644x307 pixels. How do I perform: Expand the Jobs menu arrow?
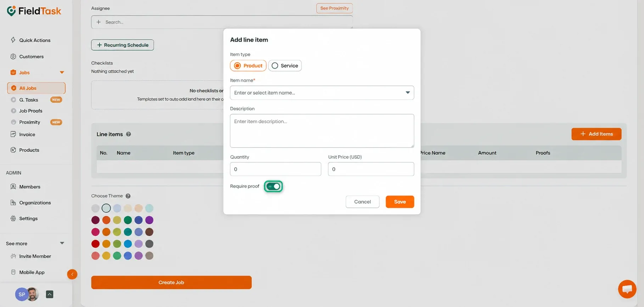click(x=62, y=72)
